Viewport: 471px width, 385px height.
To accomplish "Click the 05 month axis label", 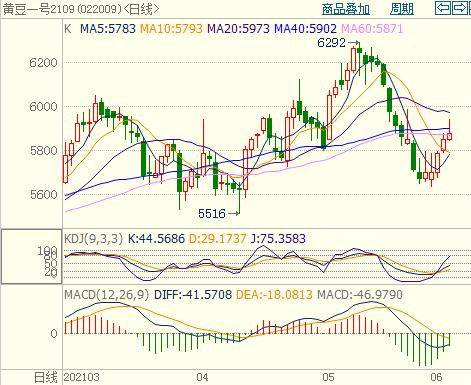I will pyautogui.click(x=328, y=378).
